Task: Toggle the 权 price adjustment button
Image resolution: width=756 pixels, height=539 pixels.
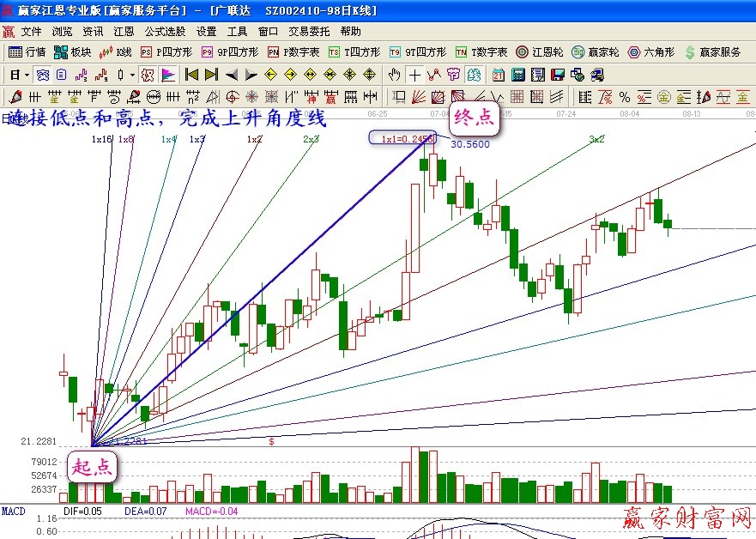Action: (x=148, y=75)
